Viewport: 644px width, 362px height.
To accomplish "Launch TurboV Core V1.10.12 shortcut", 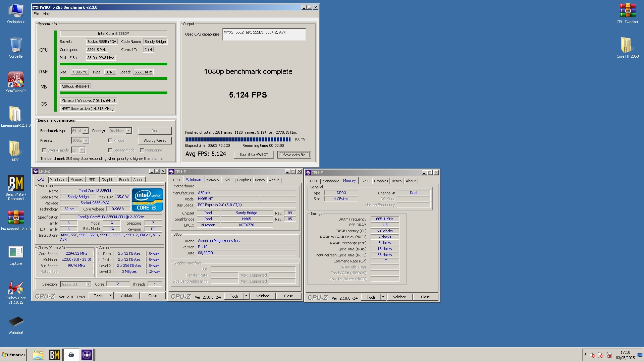I will 16,292.
